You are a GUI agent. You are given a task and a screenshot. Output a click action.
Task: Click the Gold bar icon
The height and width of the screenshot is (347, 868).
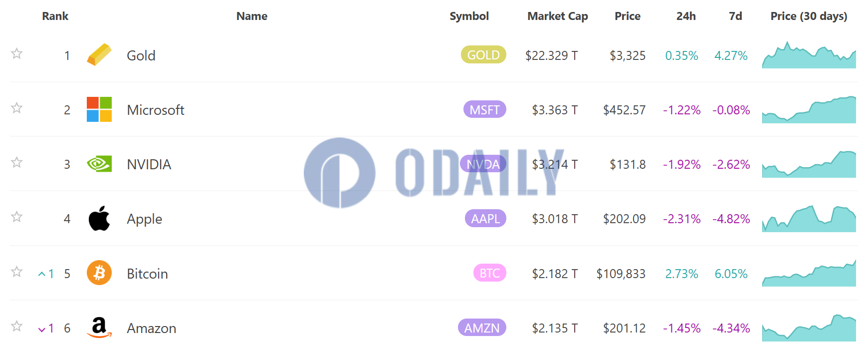point(99,55)
